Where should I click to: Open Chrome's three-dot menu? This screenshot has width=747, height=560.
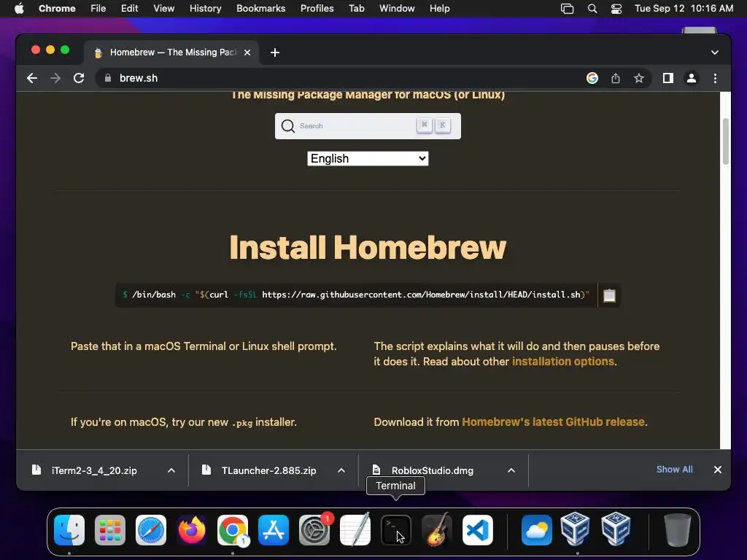pos(715,78)
